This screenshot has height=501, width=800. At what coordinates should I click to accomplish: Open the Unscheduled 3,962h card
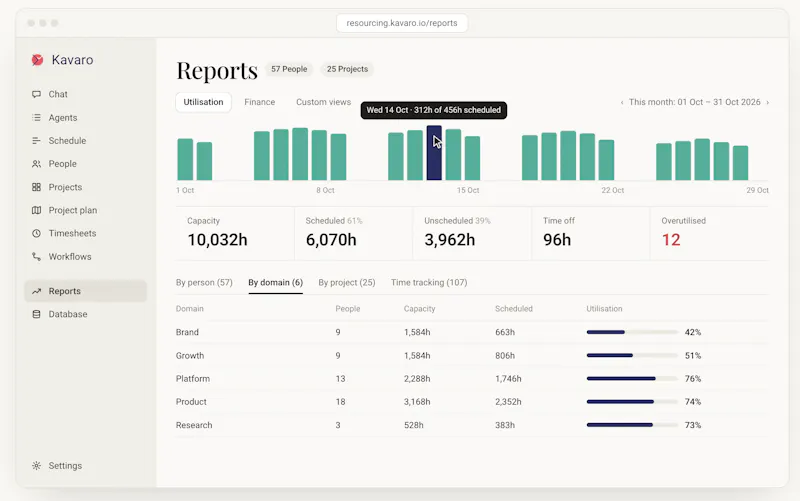[472, 234]
